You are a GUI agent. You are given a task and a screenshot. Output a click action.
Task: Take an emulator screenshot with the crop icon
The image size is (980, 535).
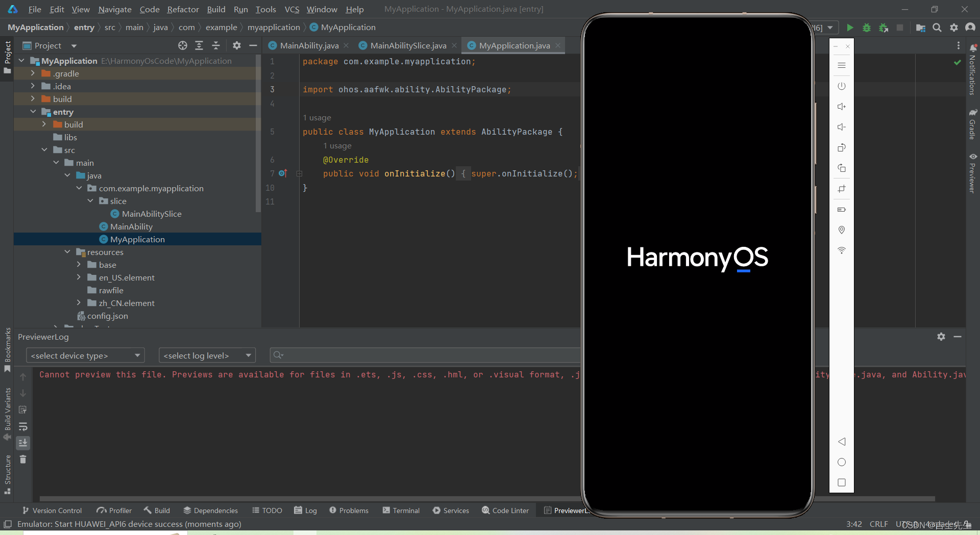pyautogui.click(x=842, y=189)
